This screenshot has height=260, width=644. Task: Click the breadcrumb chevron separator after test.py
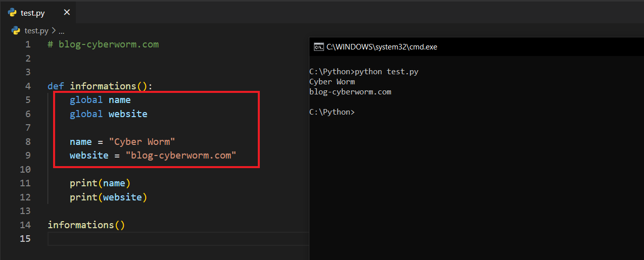point(53,30)
